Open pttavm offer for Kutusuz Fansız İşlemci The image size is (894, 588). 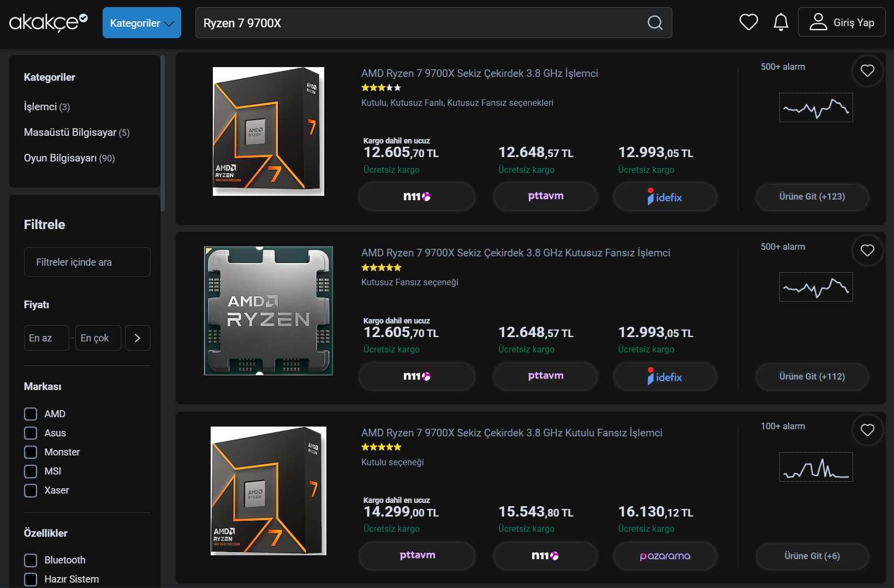(x=545, y=376)
